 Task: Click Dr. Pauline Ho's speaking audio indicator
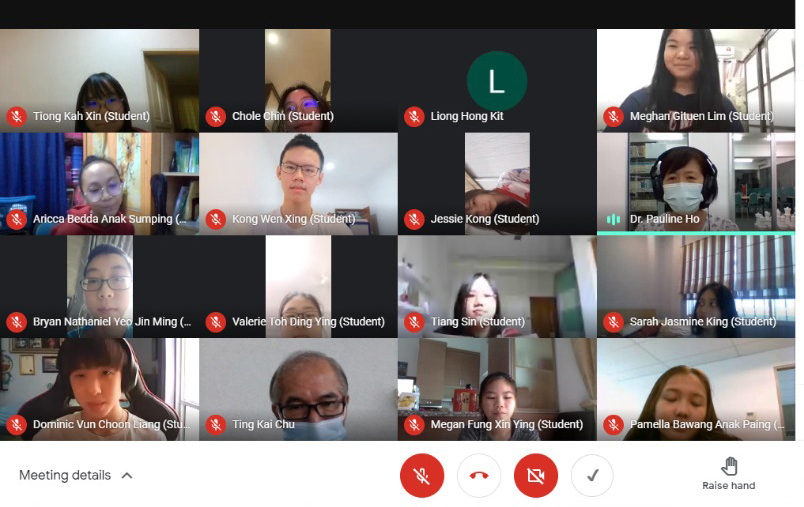[613, 219]
